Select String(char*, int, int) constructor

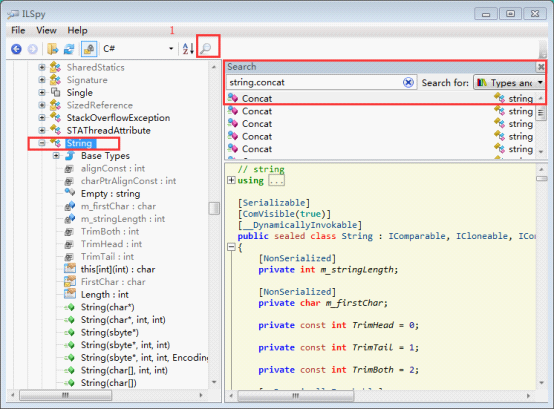(123, 320)
